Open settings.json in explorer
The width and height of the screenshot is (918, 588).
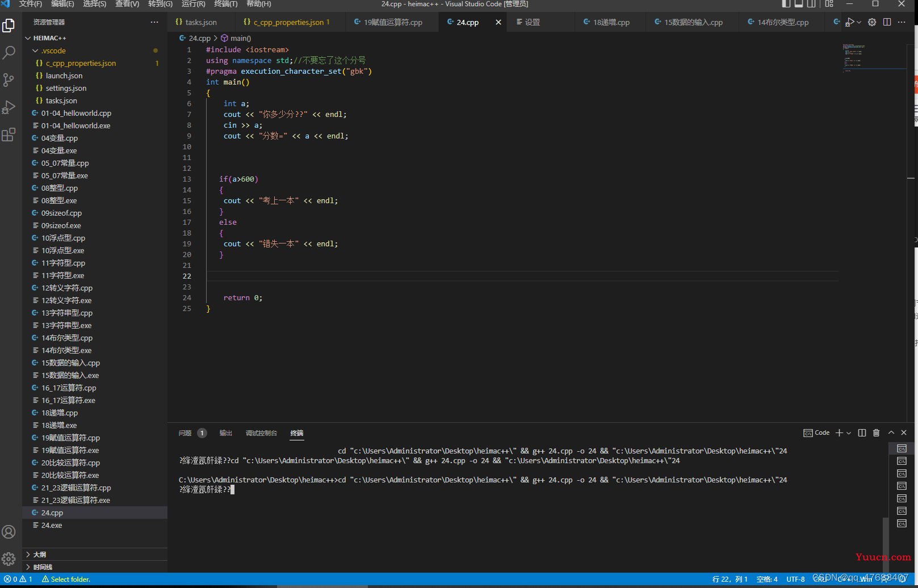tap(95, 88)
